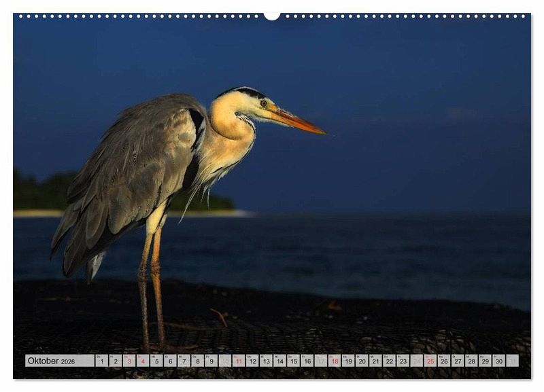Click the red-marked day 4
This screenshot has width=544, height=392.
143,361
